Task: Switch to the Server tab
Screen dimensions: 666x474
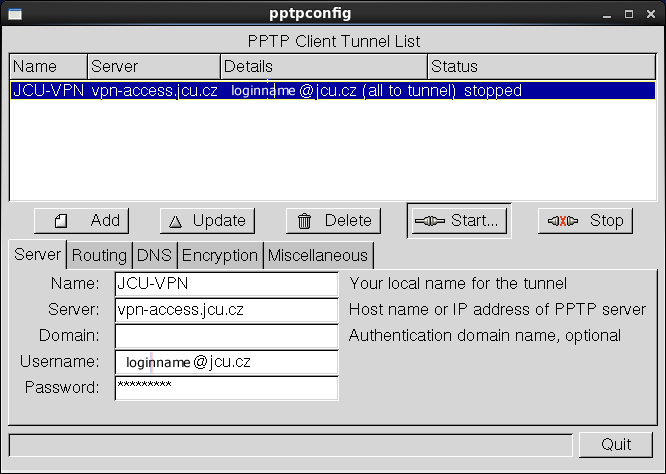Action: tap(37, 254)
